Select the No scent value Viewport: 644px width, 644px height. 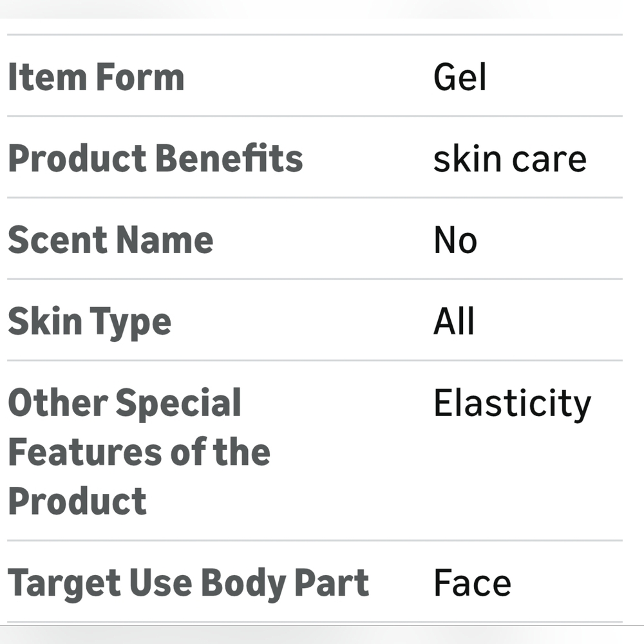point(455,240)
